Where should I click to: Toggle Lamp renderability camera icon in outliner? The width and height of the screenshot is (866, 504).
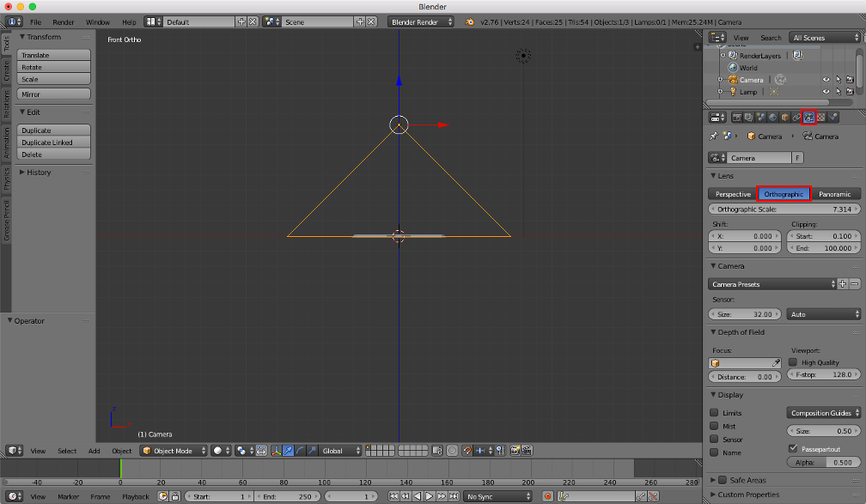850,92
